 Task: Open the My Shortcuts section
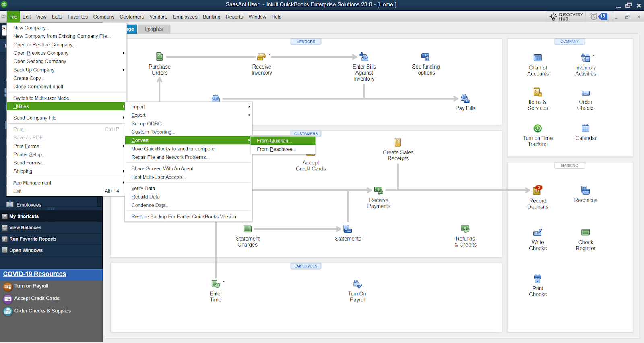[51, 216]
